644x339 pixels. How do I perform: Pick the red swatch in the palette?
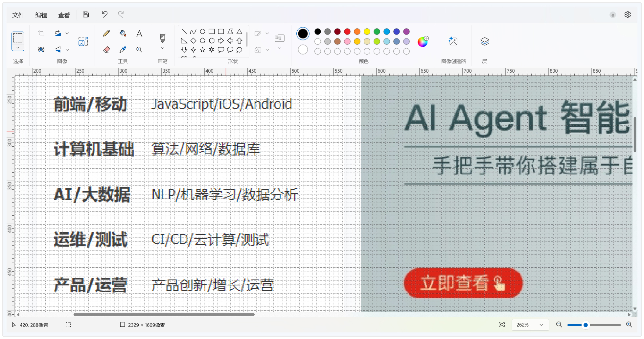347,32
